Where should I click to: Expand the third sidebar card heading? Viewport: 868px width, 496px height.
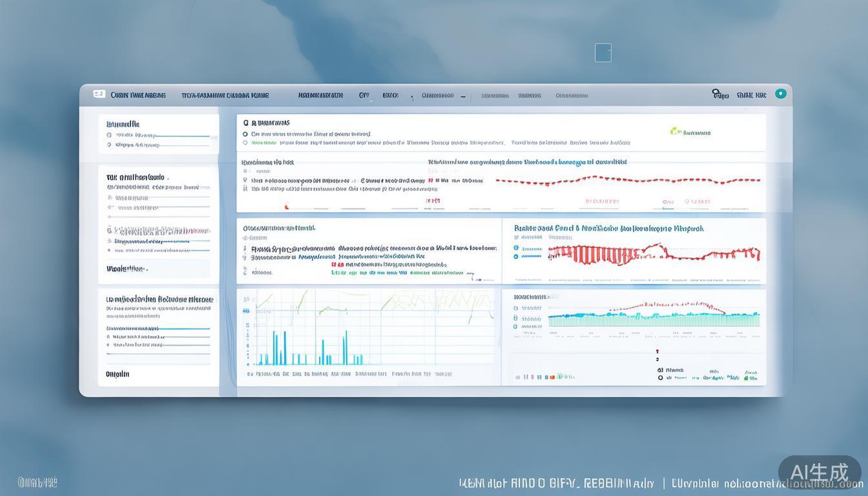tap(159, 300)
